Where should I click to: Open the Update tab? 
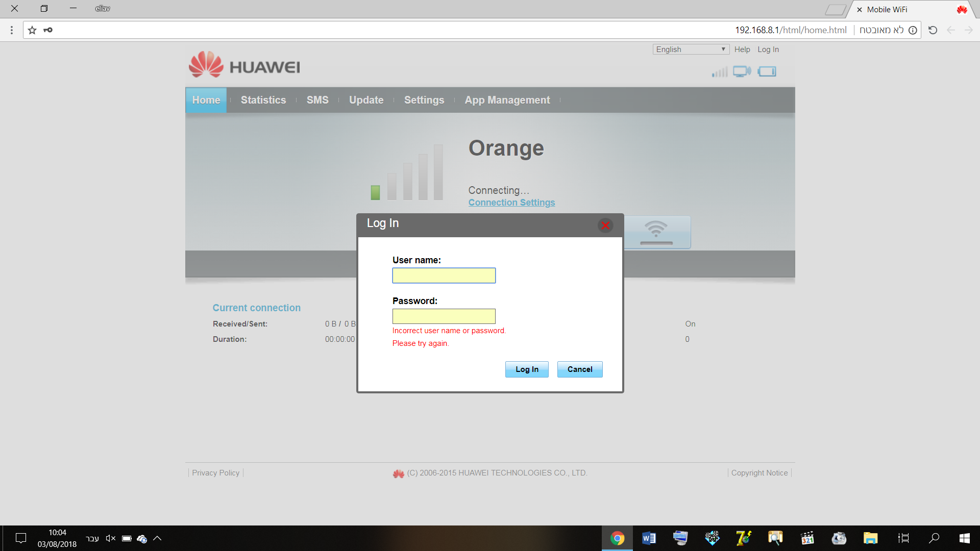coord(366,100)
